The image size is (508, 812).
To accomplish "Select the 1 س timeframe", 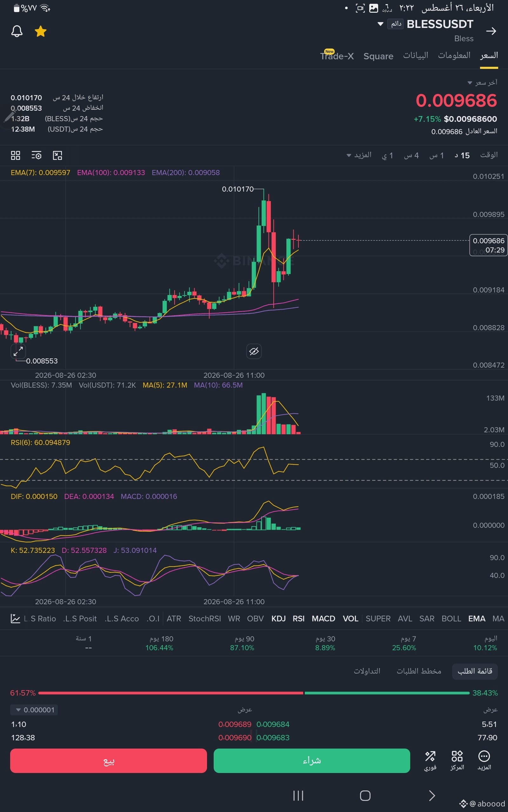I will pos(437,155).
